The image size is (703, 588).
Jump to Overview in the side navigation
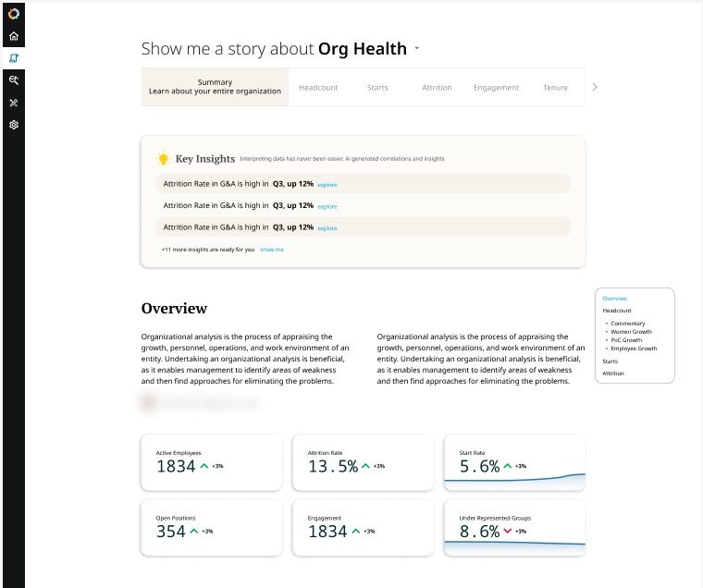coord(615,299)
